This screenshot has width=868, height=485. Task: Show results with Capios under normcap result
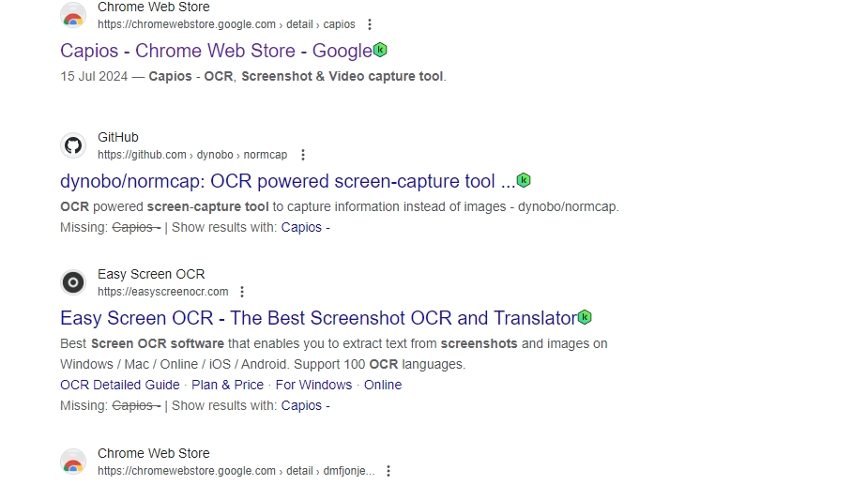pyautogui.click(x=305, y=228)
